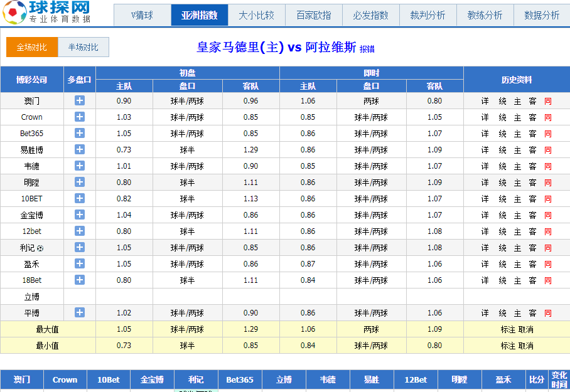Click 澳门 live handicap cell 两球

point(371,101)
